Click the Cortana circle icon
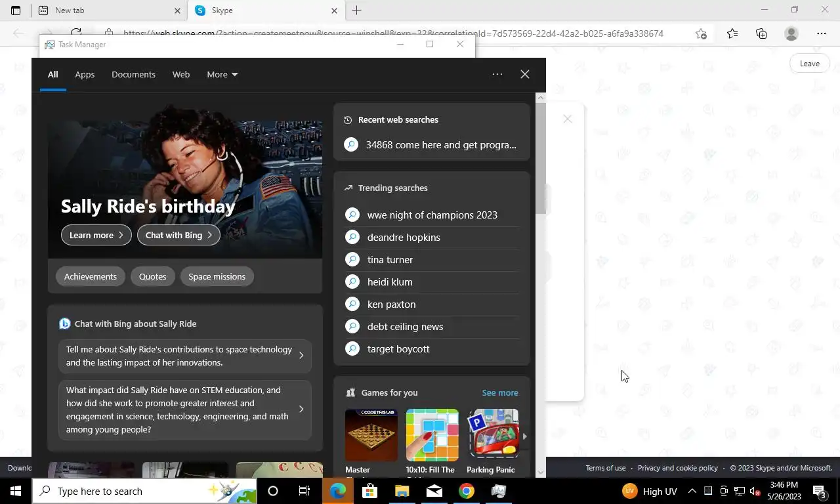The height and width of the screenshot is (504, 840). tap(273, 491)
